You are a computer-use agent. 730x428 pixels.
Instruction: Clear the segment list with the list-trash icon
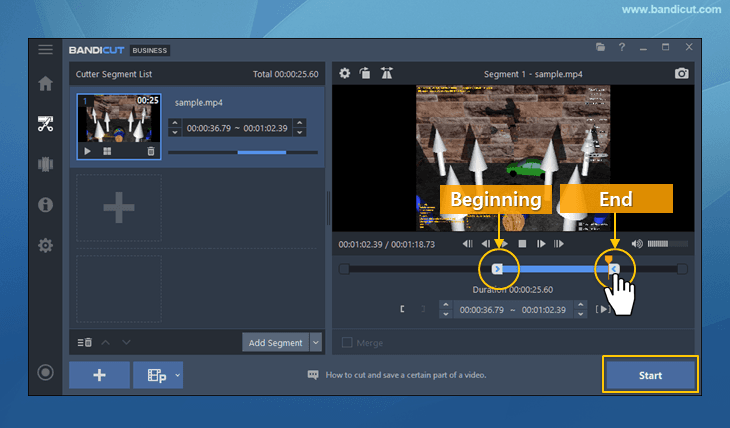pyautogui.click(x=84, y=342)
